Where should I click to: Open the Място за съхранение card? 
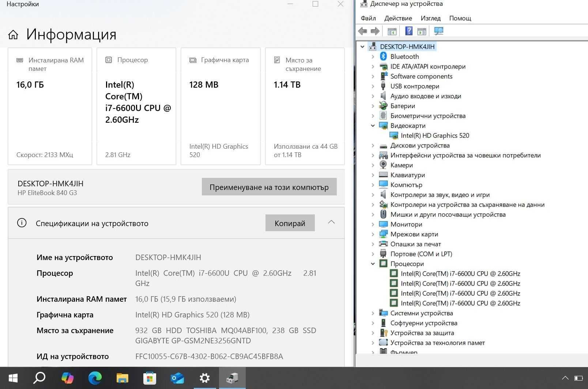tap(305, 106)
